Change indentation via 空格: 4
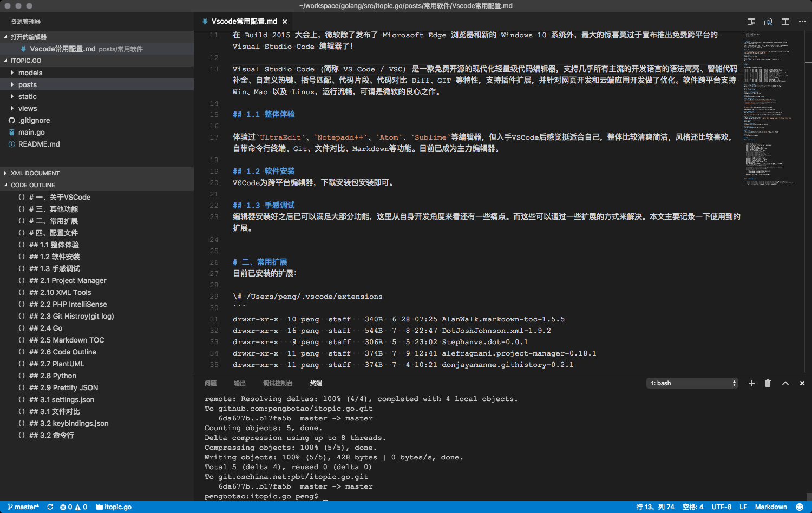The width and height of the screenshot is (812, 513). point(693,507)
